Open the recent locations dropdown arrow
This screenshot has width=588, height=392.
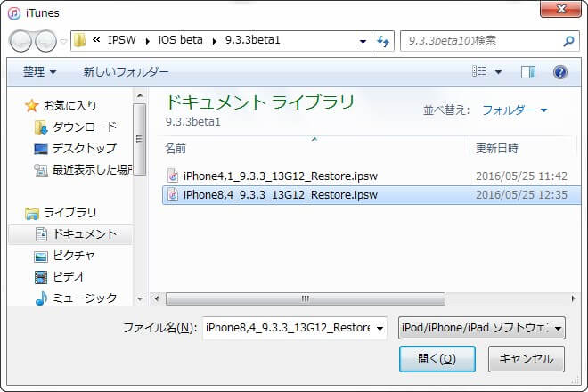[x=63, y=41]
